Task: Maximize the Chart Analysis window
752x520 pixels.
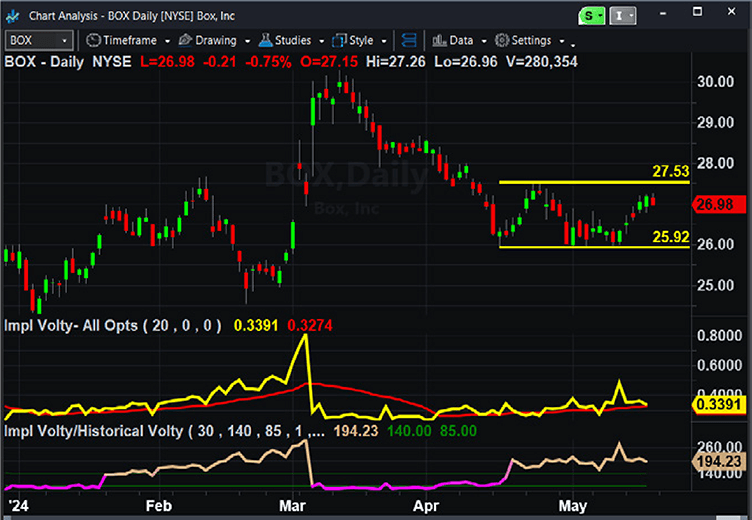Action: [x=697, y=12]
